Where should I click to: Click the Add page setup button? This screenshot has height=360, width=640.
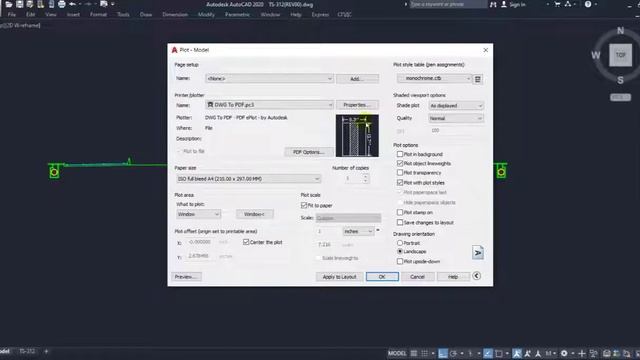pyautogui.click(x=357, y=78)
